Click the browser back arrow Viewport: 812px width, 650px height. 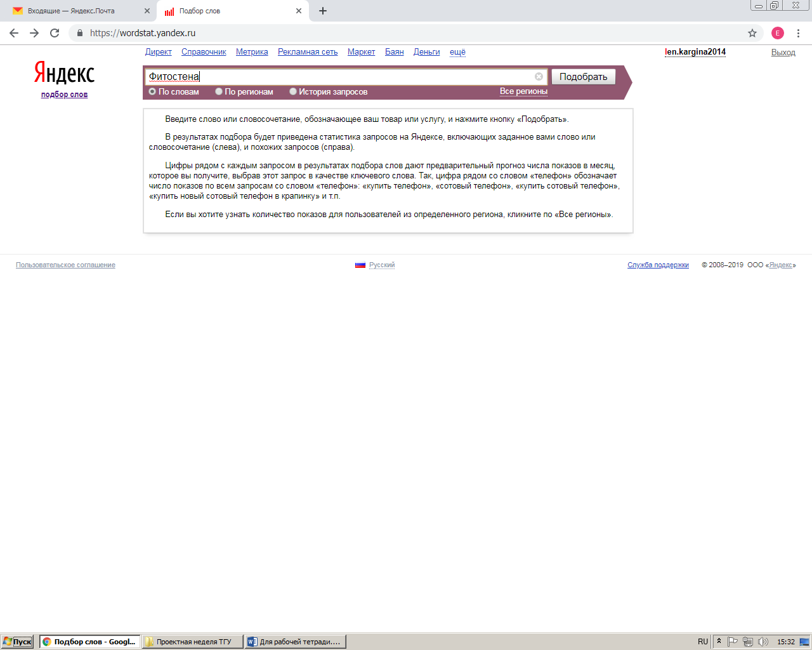(x=14, y=33)
